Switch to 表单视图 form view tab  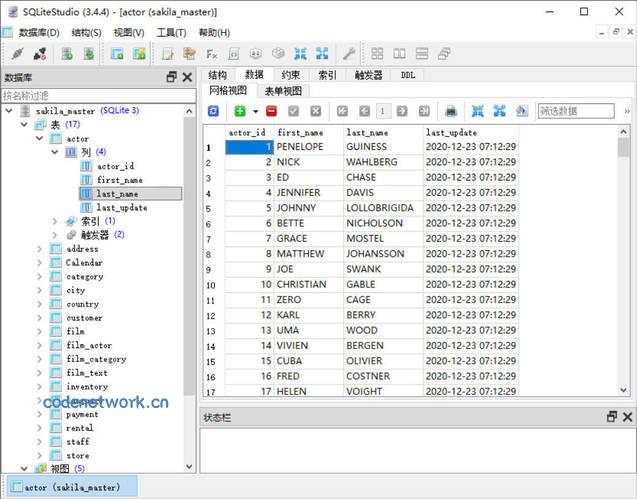coord(283,90)
